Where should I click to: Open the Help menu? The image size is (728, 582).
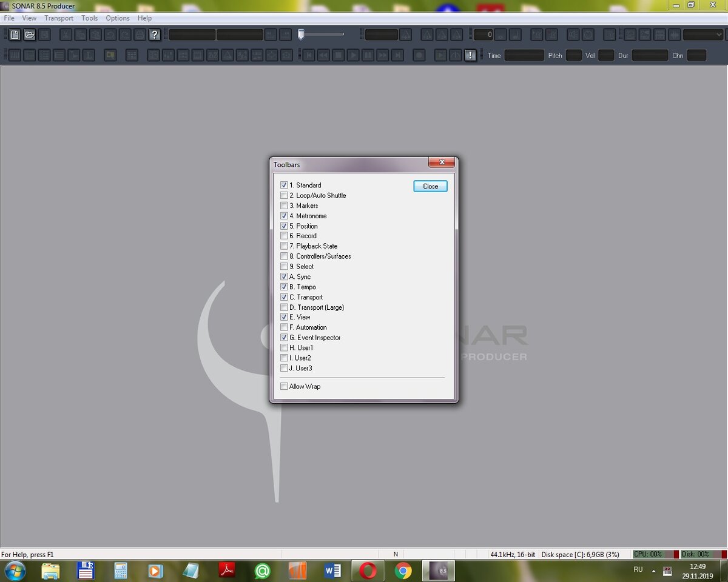[144, 18]
